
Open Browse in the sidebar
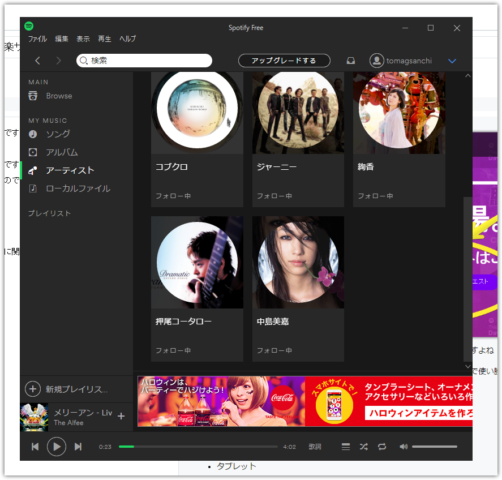pos(59,96)
